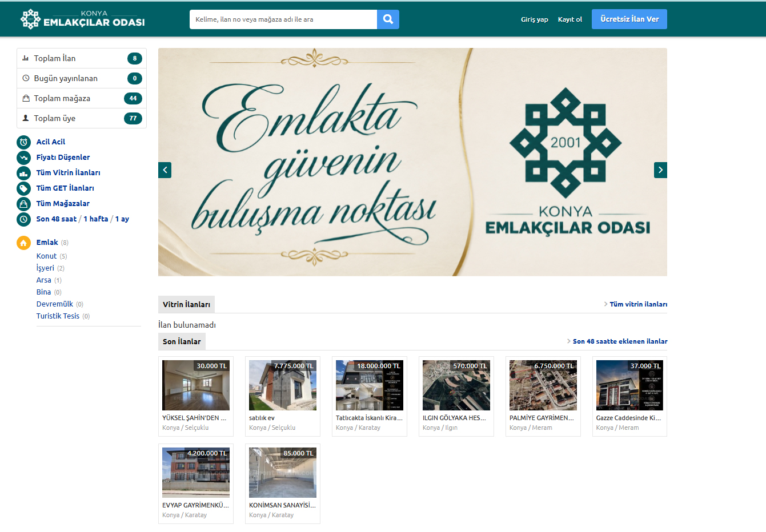Select the Vitrin İlanları tab
Viewport: 766px width, 532px height.
point(186,304)
